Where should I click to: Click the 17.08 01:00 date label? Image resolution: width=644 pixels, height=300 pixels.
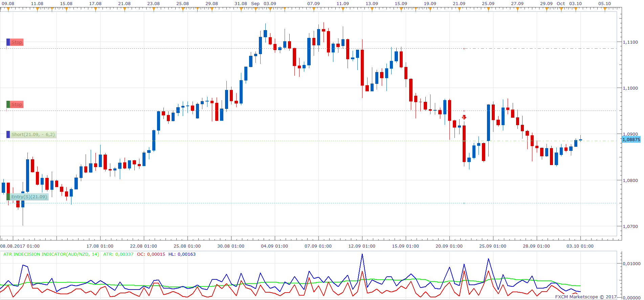[100, 246]
